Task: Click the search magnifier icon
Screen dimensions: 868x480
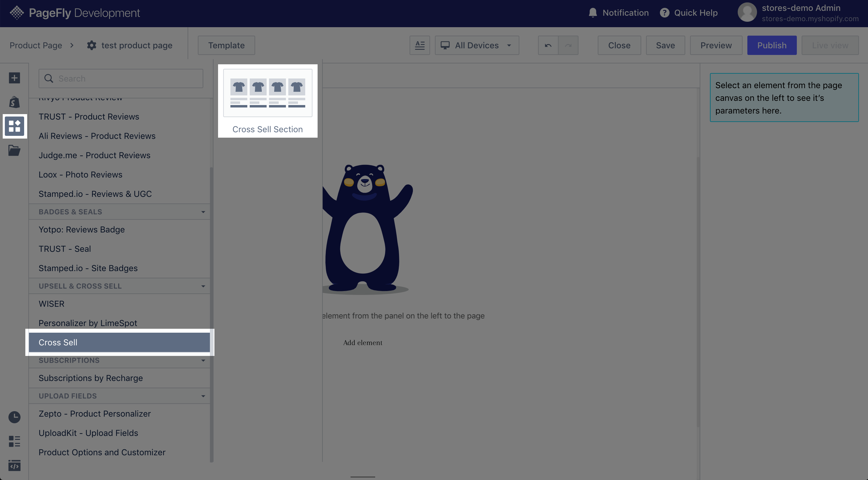Action: 49,78
